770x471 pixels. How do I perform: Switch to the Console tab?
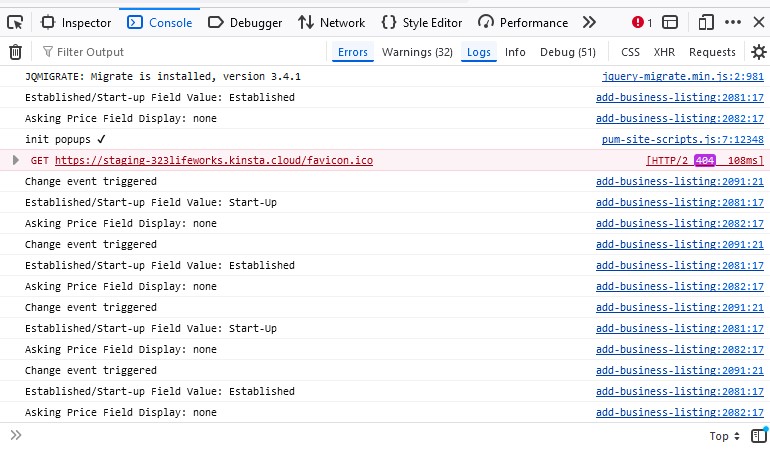(160, 23)
